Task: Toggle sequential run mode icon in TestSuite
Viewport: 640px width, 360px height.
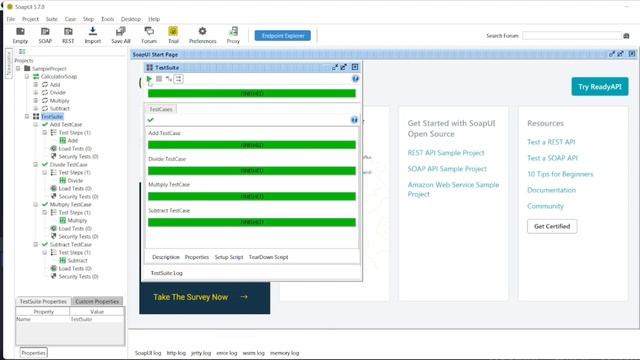Action: point(169,79)
